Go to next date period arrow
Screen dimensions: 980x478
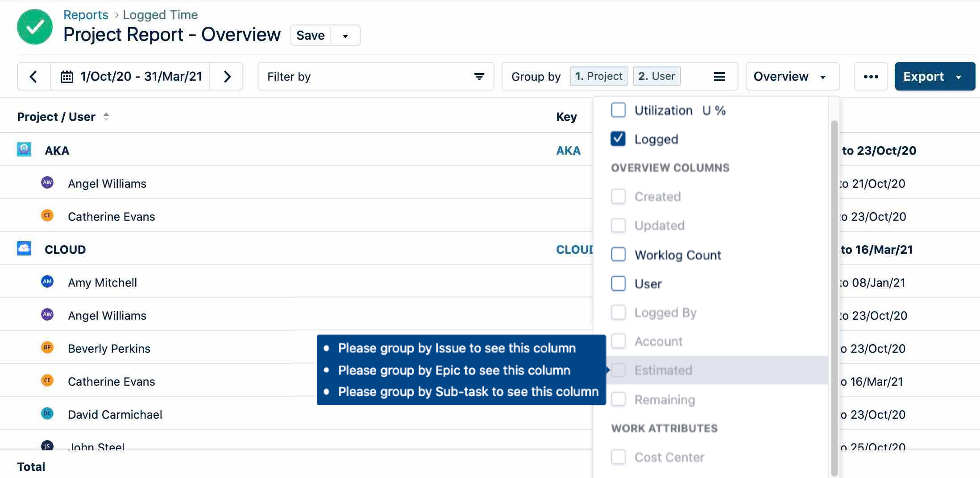[227, 77]
